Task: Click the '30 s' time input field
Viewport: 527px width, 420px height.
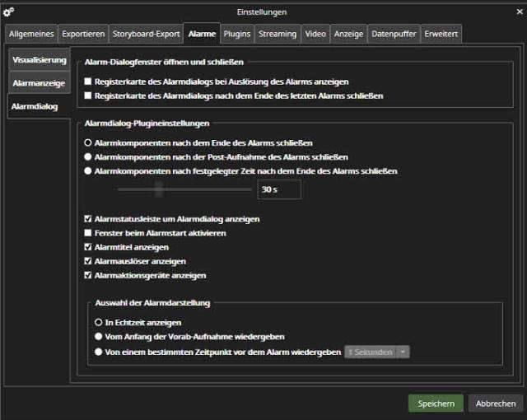Action: tap(279, 189)
